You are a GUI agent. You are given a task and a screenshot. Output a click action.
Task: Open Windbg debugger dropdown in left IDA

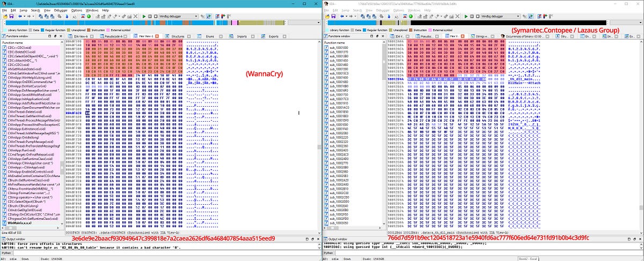[196, 16]
